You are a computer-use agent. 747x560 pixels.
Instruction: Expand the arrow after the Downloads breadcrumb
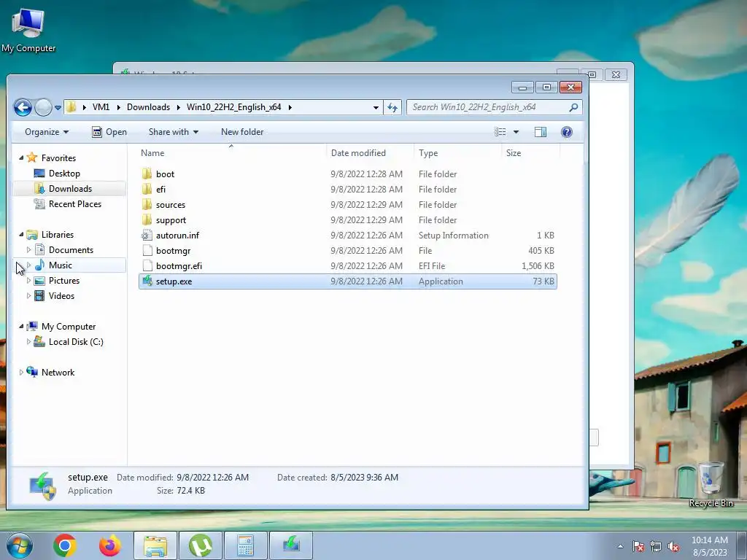point(178,107)
